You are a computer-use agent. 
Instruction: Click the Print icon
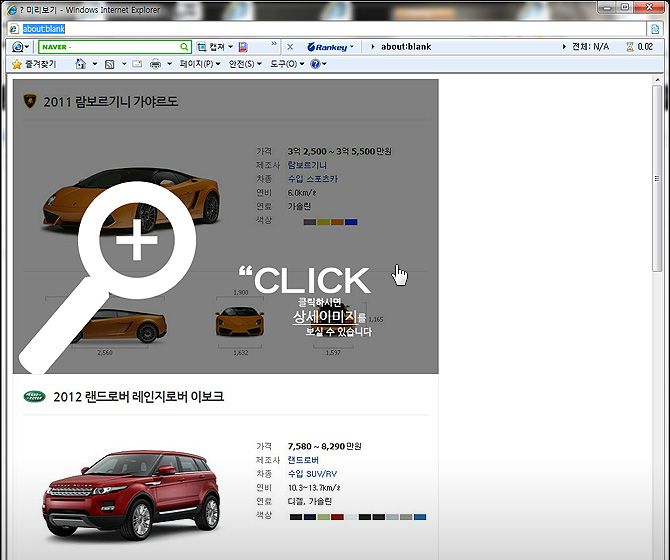[156, 64]
